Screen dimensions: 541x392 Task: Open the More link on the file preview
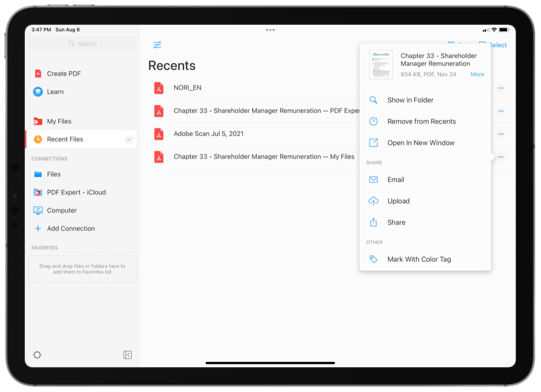477,74
